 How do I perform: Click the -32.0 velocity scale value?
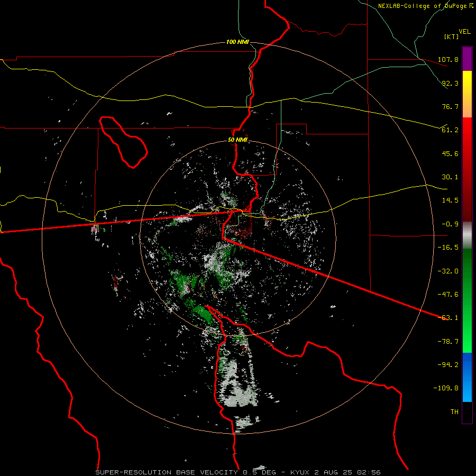[448, 271]
